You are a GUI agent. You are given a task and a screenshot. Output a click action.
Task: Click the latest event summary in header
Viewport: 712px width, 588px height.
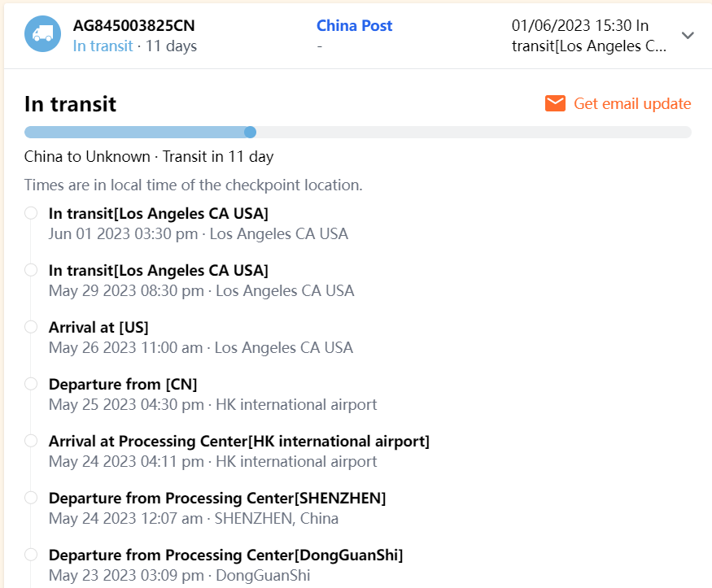(589, 36)
